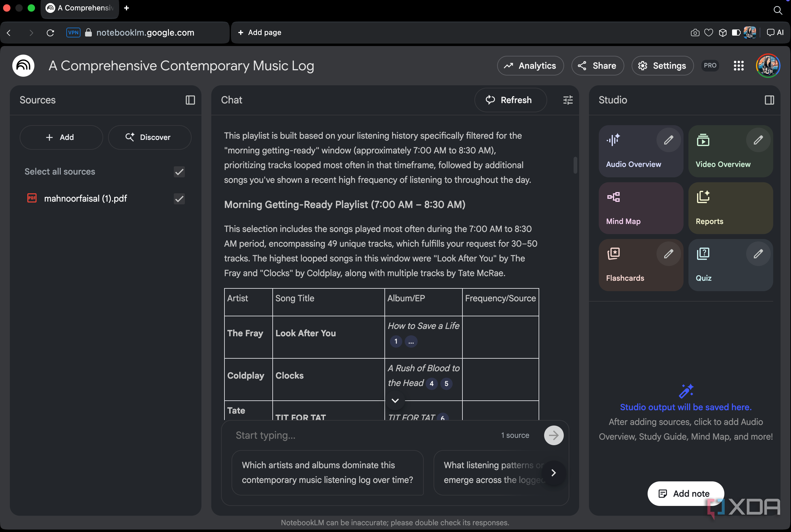Open citation 1 next to How to Save a Life
The height and width of the screenshot is (532, 791).
click(x=396, y=341)
